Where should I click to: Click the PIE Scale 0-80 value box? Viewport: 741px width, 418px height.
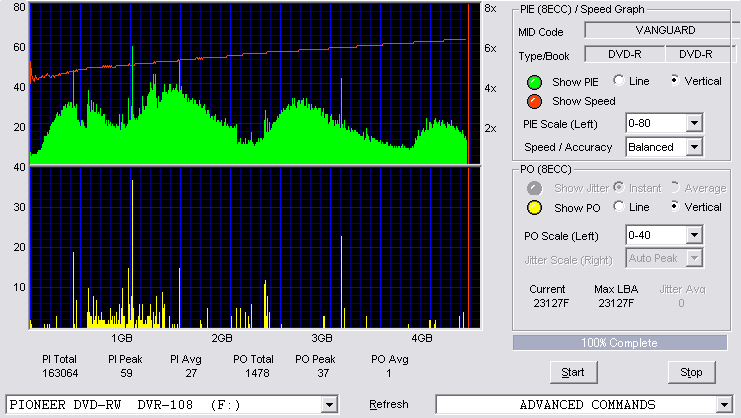[x=655, y=123]
